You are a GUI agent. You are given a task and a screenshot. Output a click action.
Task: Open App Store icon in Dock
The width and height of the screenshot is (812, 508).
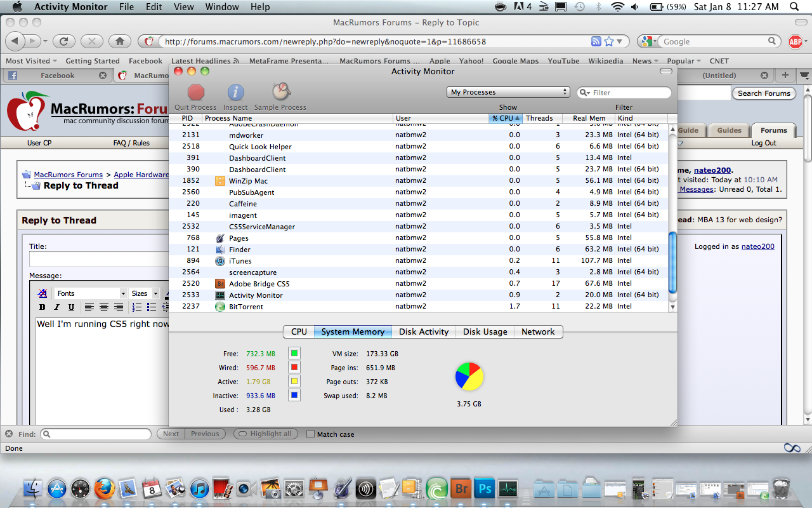click(x=56, y=488)
